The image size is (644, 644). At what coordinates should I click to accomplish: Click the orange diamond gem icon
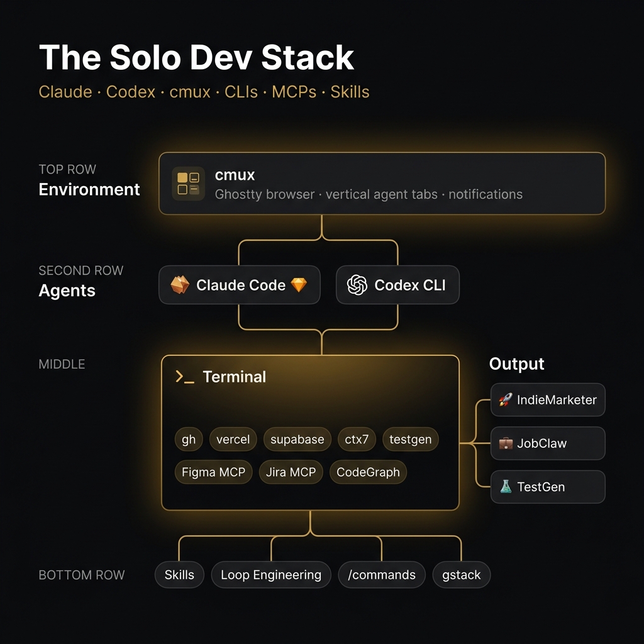tap(299, 285)
